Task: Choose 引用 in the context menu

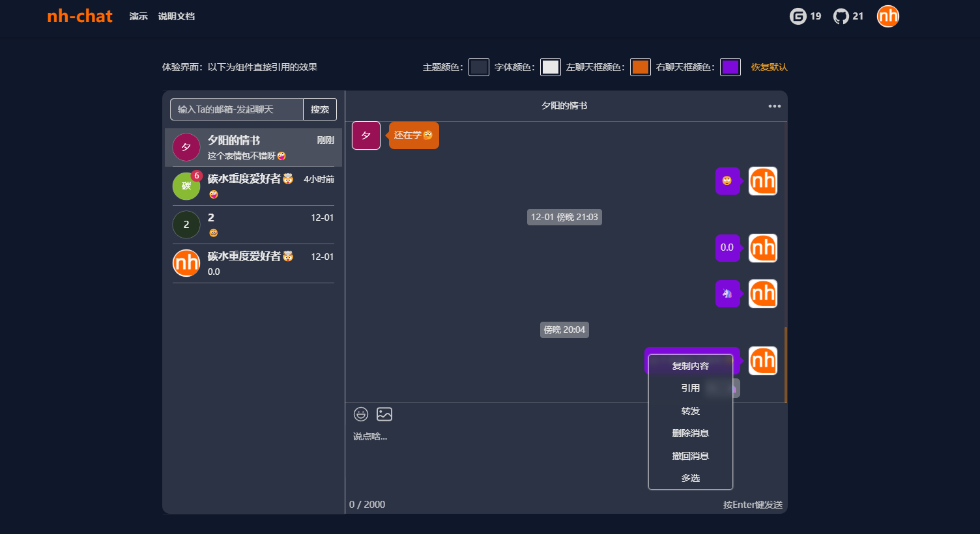Action: (x=690, y=388)
